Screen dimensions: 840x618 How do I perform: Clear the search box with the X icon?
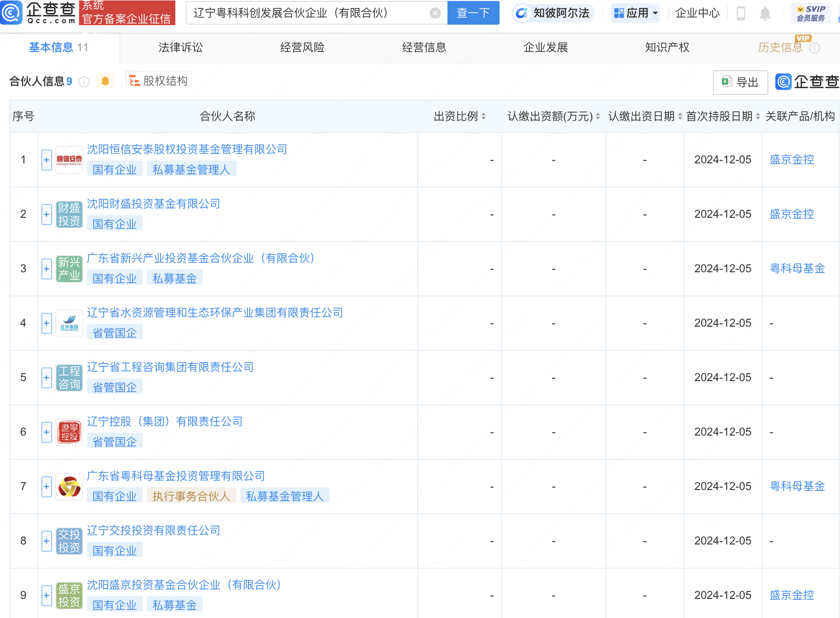(x=435, y=13)
